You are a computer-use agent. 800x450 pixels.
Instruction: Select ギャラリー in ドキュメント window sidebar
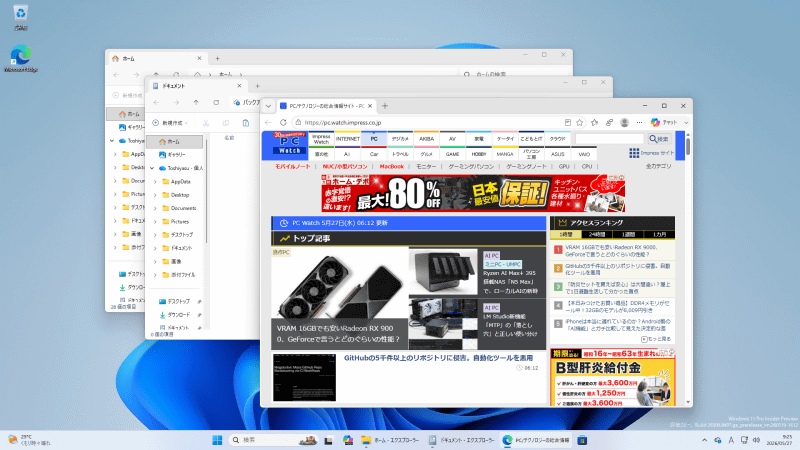177,155
